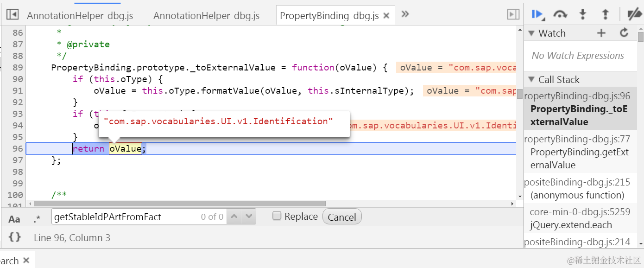The width and height of the screenshot is (644, 268).
Task: Click the 'Line 96, Column 3' status
Action: pyautogui.click(x=72, y=238)
